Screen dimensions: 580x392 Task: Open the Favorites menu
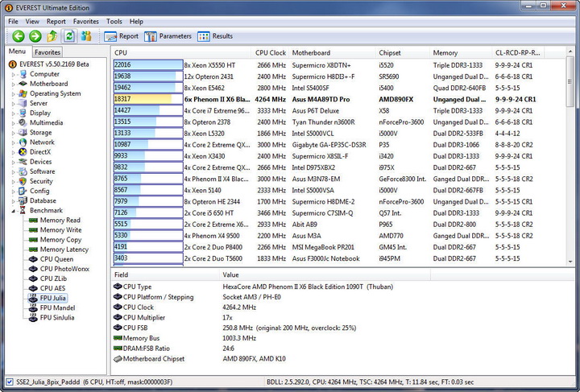pyautogui.click(x=86, y=22)
